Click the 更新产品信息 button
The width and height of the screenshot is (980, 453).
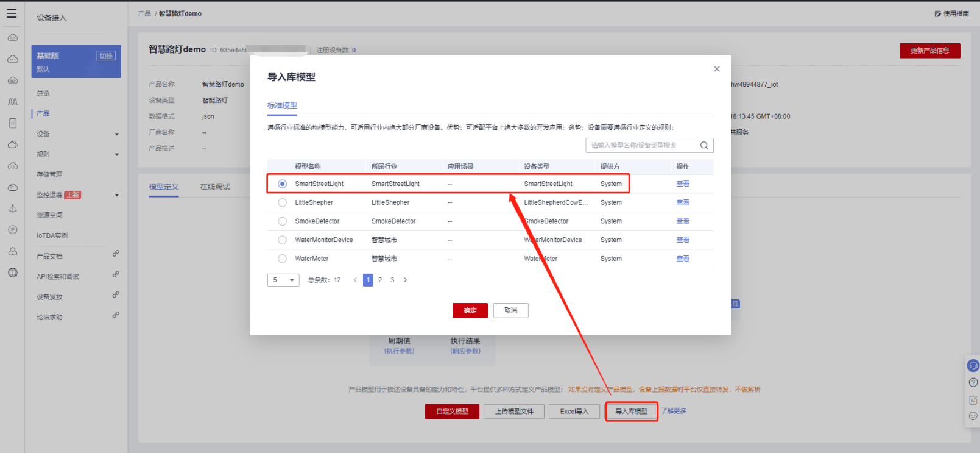point(930,51)
